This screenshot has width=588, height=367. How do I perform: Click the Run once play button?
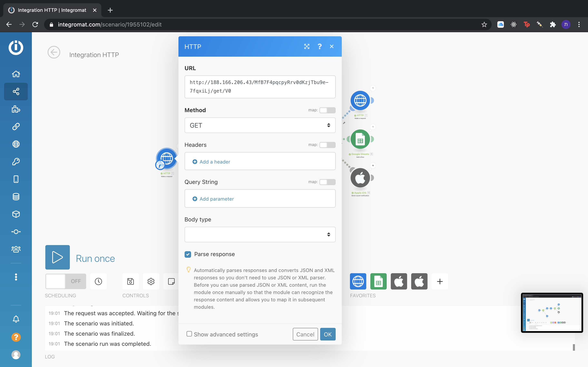pyautogui.click(x=58, y=257)
